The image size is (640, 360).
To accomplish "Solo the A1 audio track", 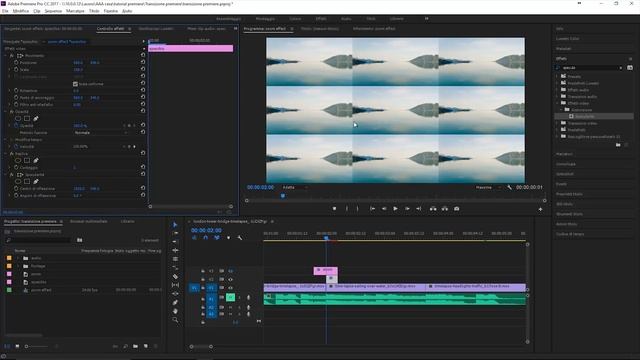I will coord(239,298).
